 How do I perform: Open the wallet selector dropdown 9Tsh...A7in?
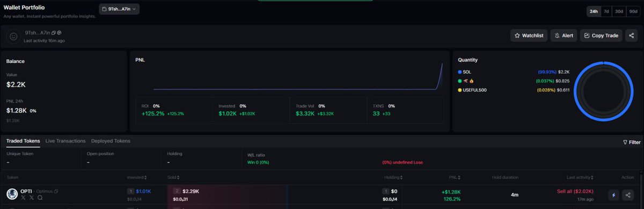pyautogui.click(x=119, y=9)
